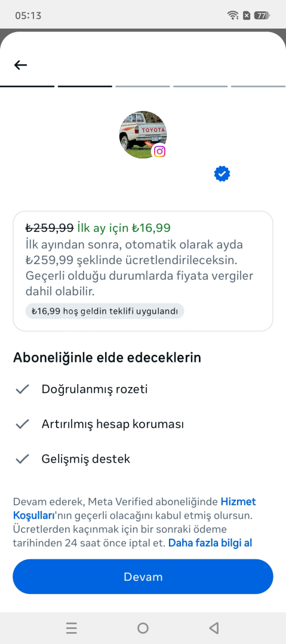
Task: Tap the Android home circle button
Action: tap(143, 628)
